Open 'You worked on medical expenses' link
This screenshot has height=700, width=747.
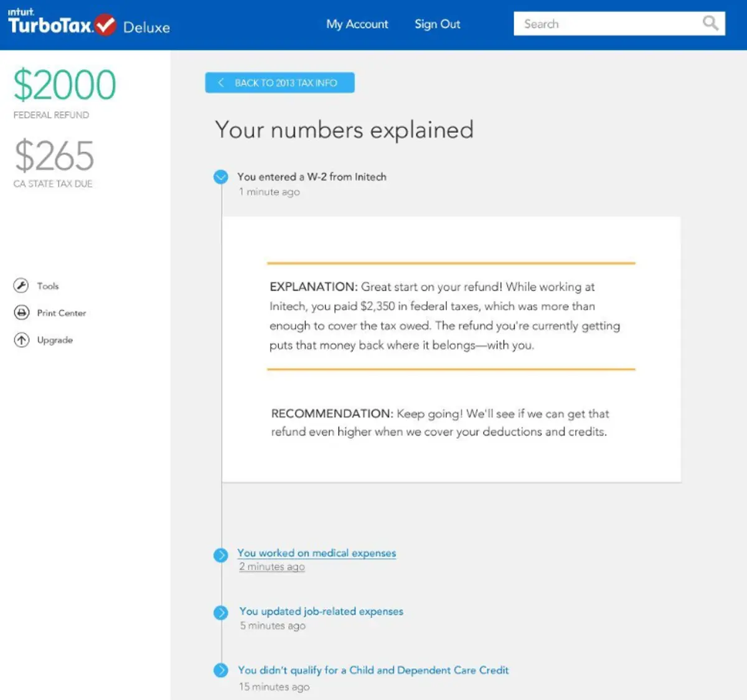pos(316,553)
